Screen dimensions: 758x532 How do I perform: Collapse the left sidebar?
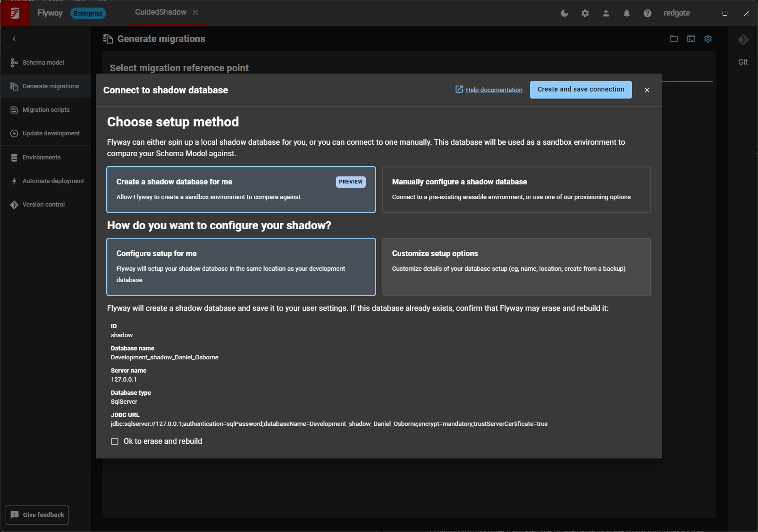(x=14, y=38)
